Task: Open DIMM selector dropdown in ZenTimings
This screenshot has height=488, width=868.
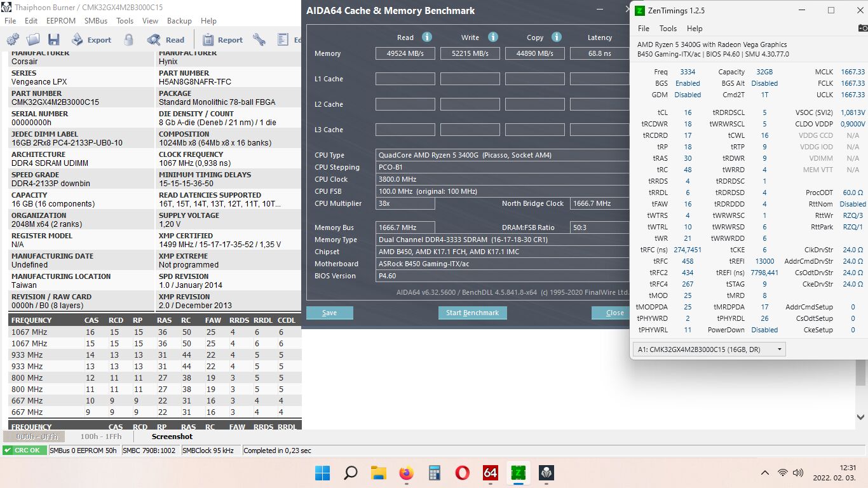Action: (x=709, y=349)
